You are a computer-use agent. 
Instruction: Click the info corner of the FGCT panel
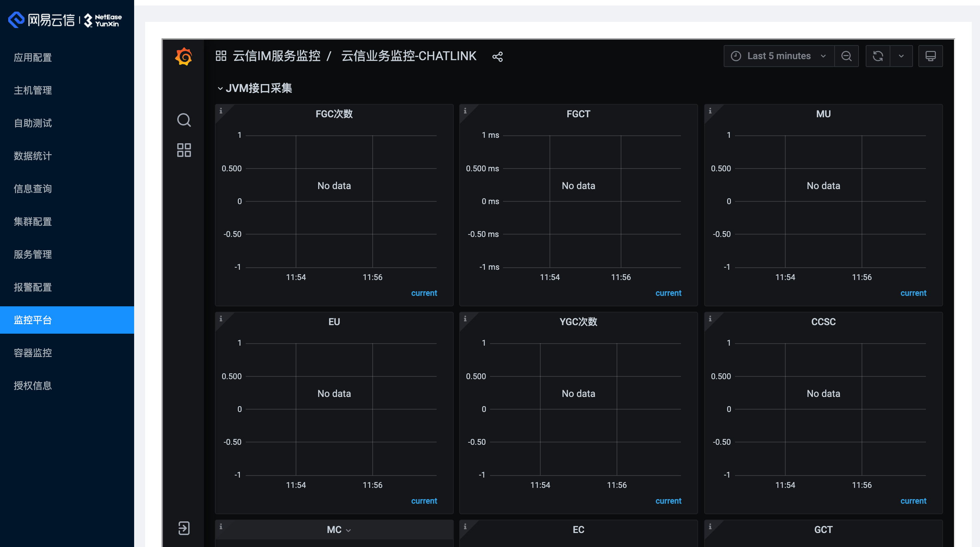point(465,111)
